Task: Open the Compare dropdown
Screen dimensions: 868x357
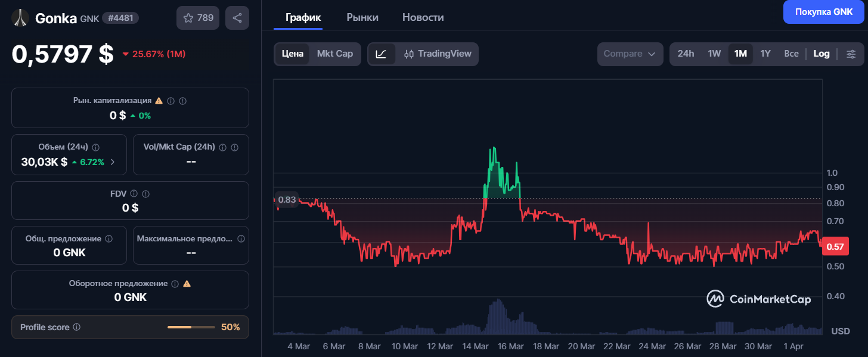Action: pyautogui.click(x=630, y=54)
